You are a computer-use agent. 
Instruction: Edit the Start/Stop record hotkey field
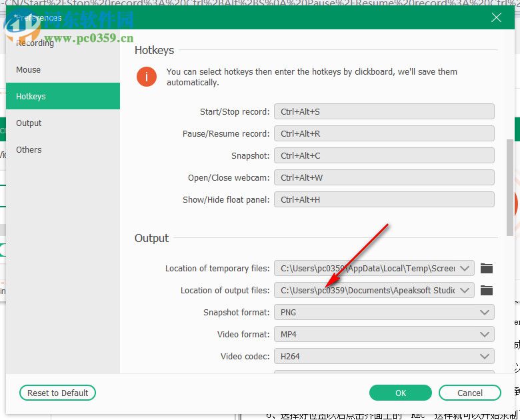click(x=384, y=111)
